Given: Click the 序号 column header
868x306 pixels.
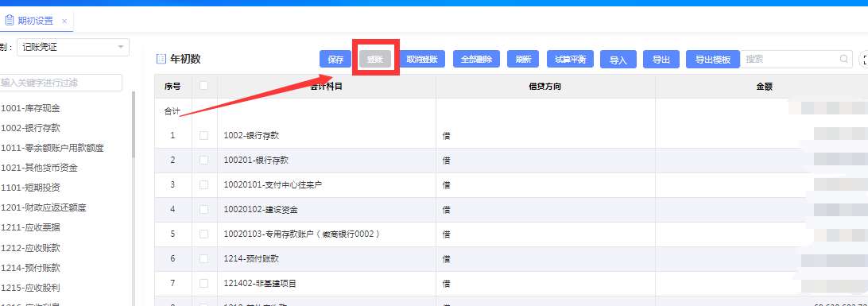Looking at the screenshot, I should coord(172,87).
